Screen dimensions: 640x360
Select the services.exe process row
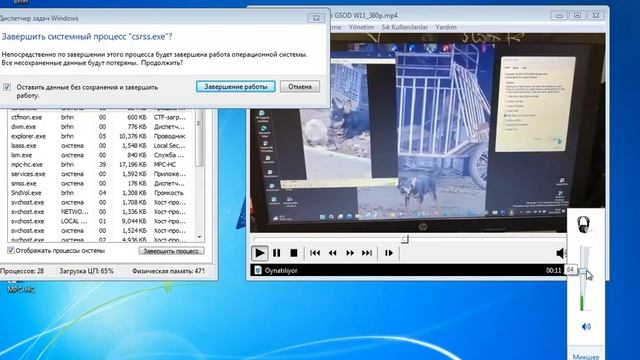(x=101, y=174)
